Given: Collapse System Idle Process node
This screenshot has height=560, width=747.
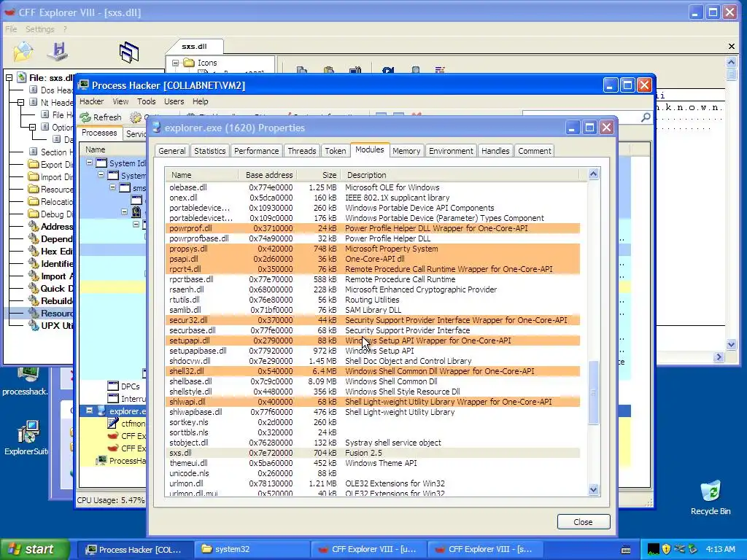Looking at the screenshot, I should coord(89,163).
